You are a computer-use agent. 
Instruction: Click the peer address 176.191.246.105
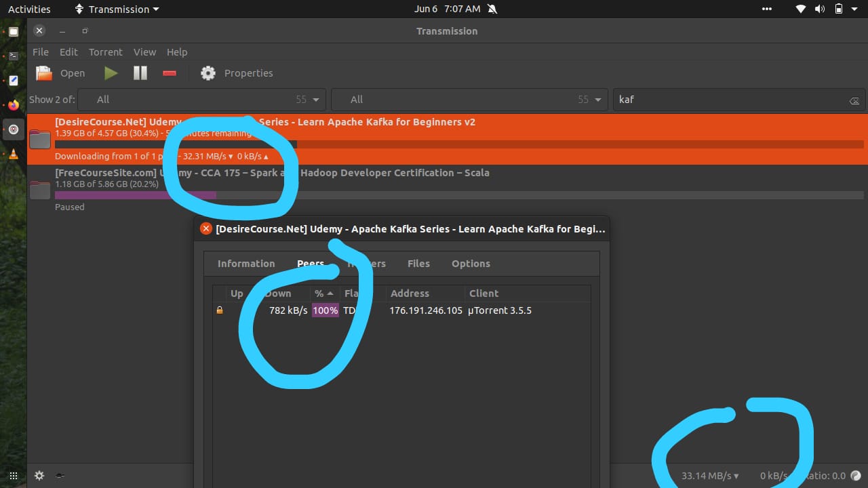point(426,310)
